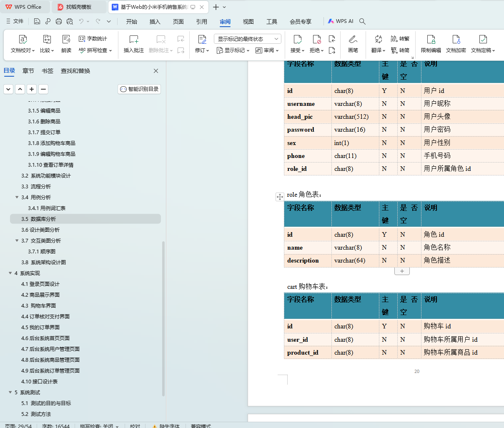The height and width of the screenshot is (428, 504).
Task: Go to 3.8 系统架构设计图 heading
Action: click(x=44, y=263)
